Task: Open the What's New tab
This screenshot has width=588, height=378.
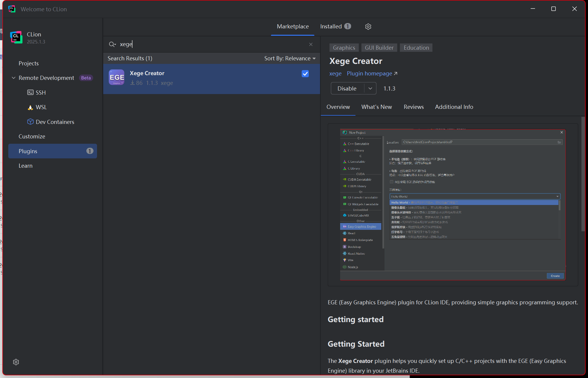Action: click(x=376, y=107)
